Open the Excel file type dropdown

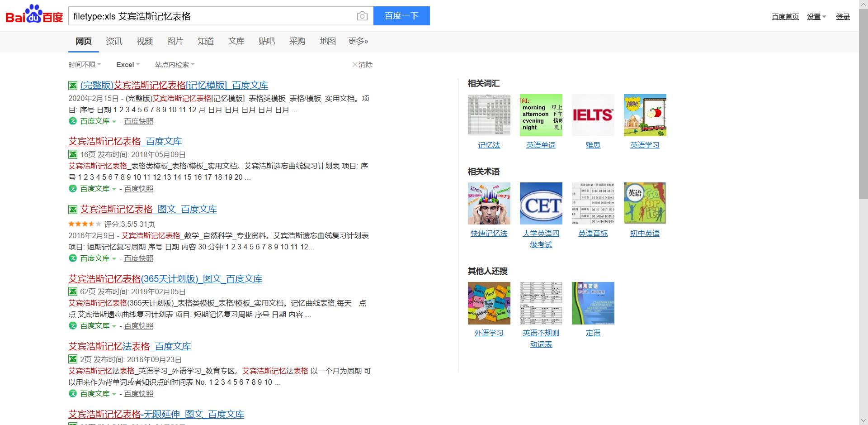pyautogui.click(x=127, y=64)
